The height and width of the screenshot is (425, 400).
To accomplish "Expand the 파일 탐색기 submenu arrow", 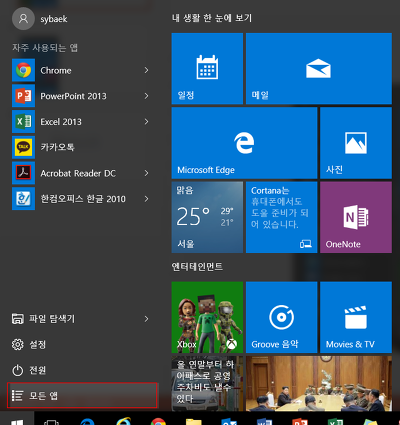I will point(146,319).
